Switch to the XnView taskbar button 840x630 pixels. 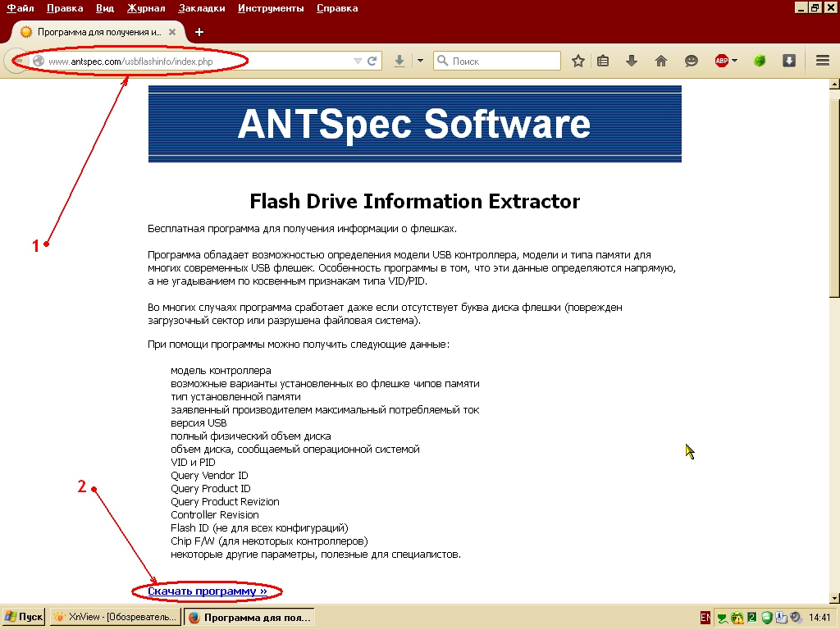coord(115,617)
